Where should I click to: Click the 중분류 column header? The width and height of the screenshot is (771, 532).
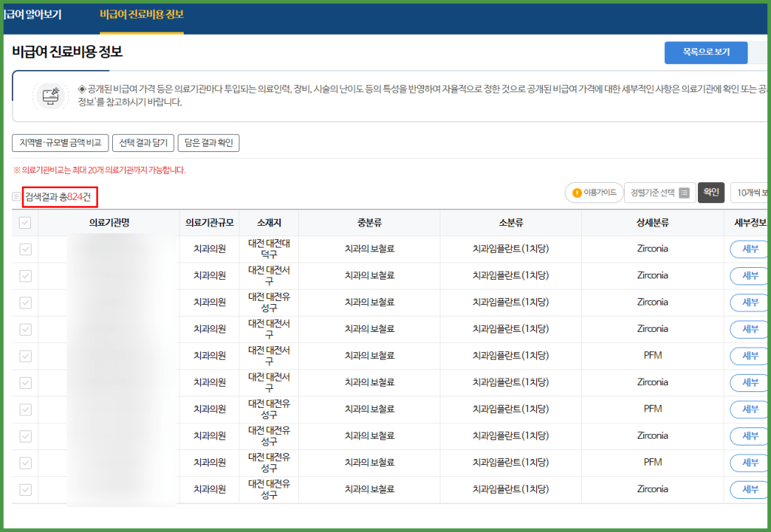[369, 223]
